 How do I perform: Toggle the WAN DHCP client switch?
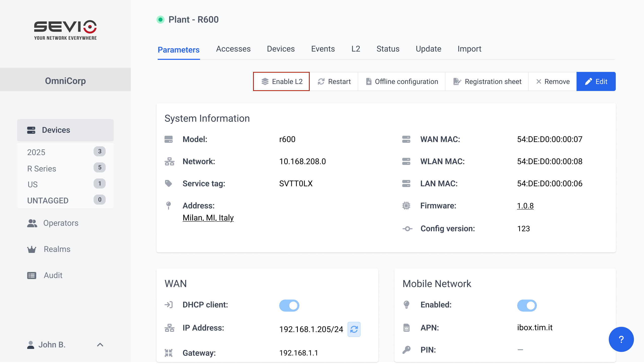click(x=289, y=305)
